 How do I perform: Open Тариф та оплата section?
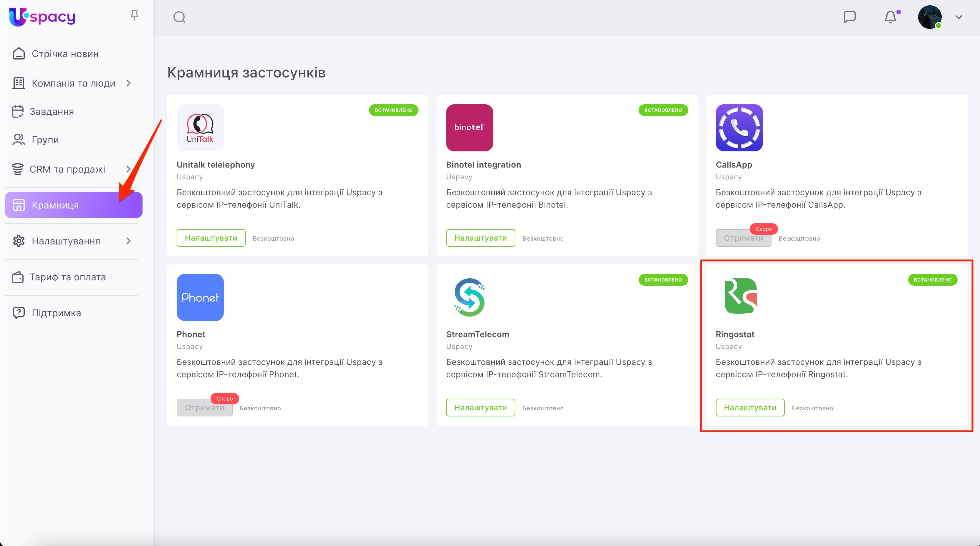pyautogui.click(x=68, y=277)
